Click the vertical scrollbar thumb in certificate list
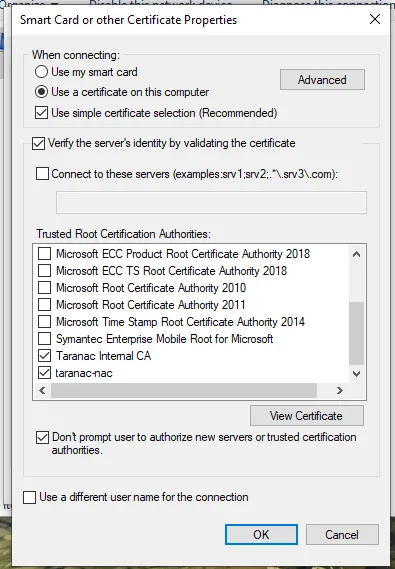Viewport: 395px width, 569px height. pos(356,333)
